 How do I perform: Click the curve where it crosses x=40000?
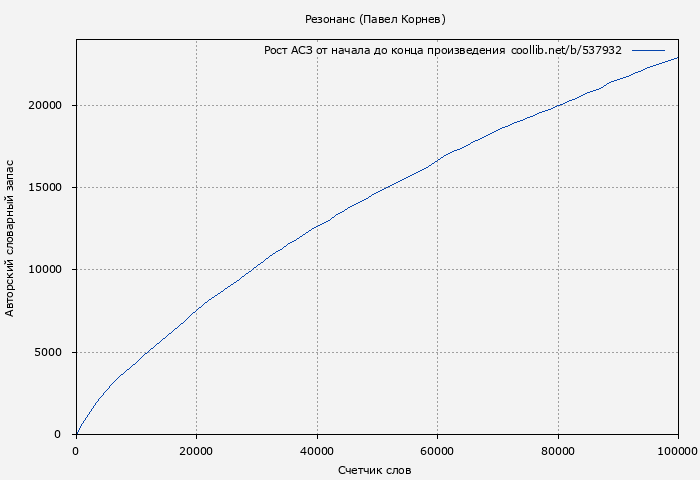click(317, 226)
